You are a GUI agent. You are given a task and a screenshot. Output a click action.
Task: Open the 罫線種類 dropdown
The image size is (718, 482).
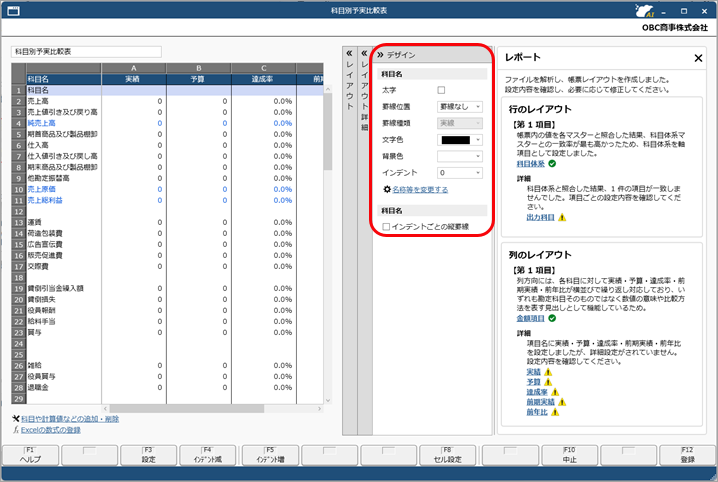point(460,123)
